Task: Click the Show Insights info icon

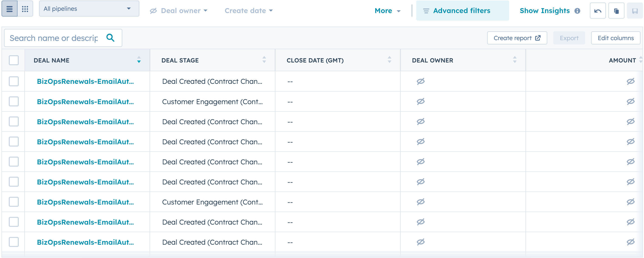Action: [577, 11]
